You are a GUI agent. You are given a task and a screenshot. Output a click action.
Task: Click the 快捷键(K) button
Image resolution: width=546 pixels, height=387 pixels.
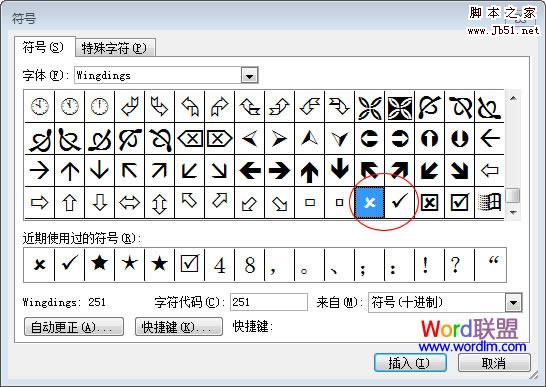tap(179, 326)
